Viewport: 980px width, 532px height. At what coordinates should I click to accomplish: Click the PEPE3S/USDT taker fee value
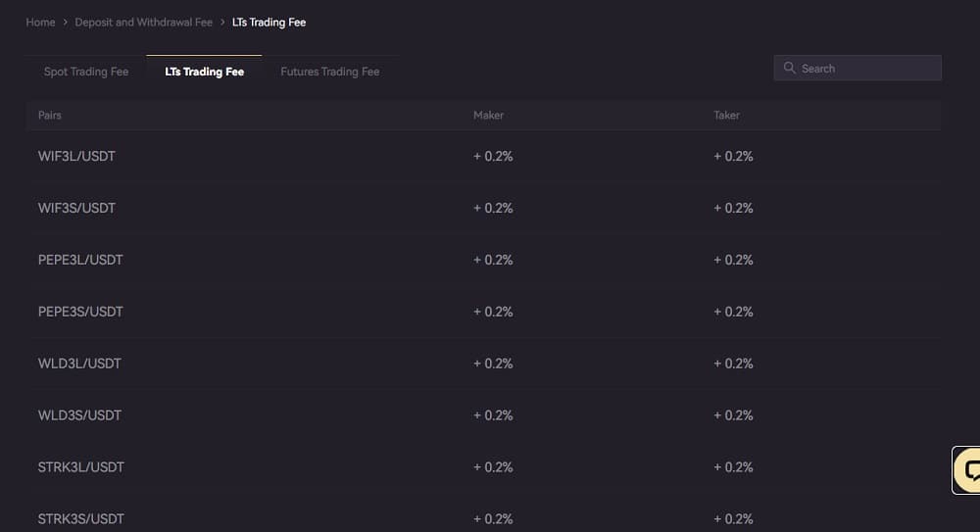click(x=733, y=312)
